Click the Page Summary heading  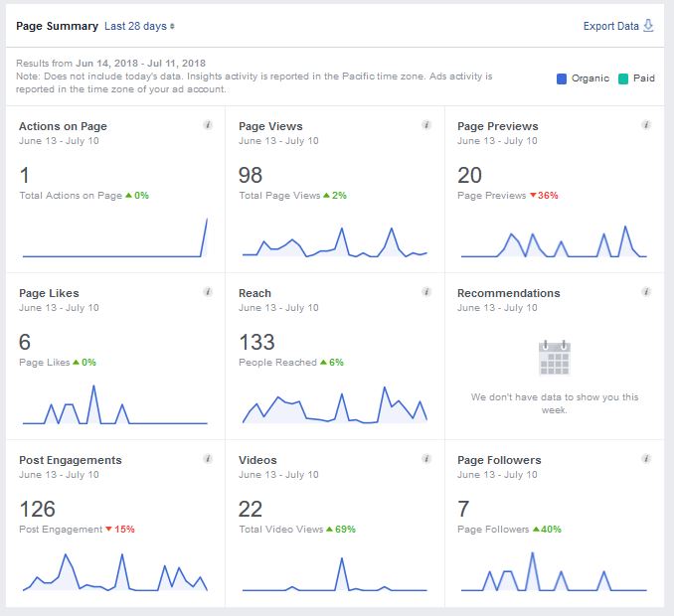click(x=58, y=26)
